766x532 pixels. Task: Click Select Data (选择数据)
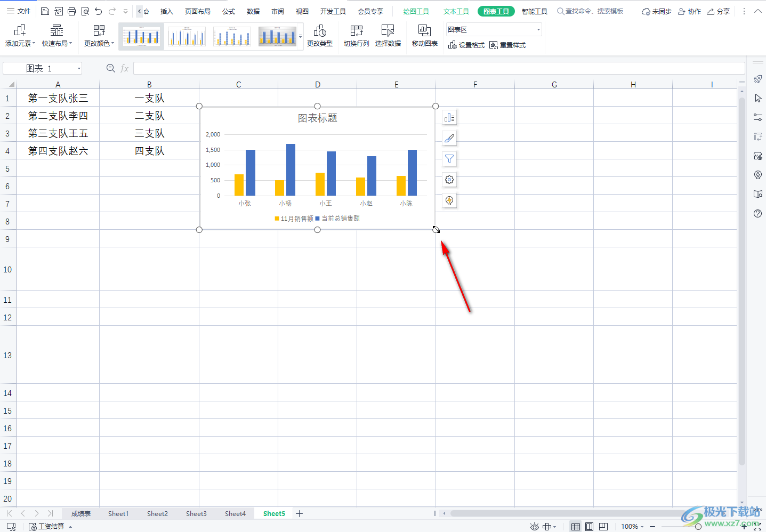pyautogui.click(x=388, y=36)
